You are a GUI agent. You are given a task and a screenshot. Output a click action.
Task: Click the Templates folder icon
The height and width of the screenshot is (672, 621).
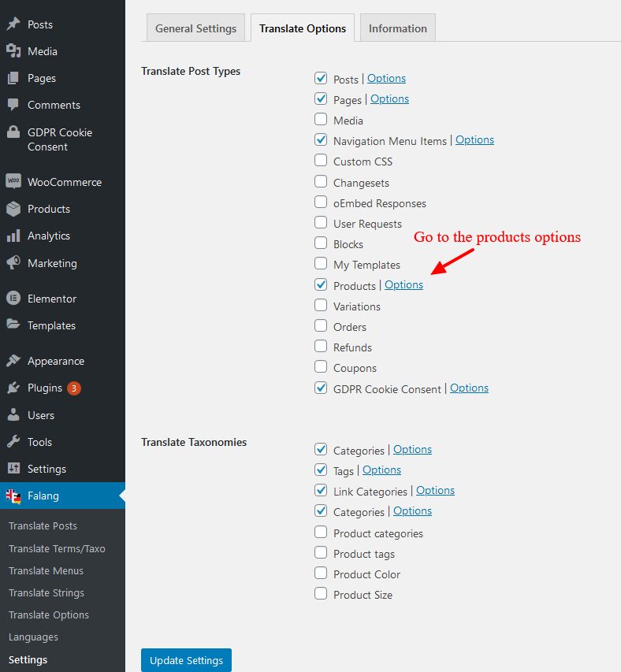13,325
